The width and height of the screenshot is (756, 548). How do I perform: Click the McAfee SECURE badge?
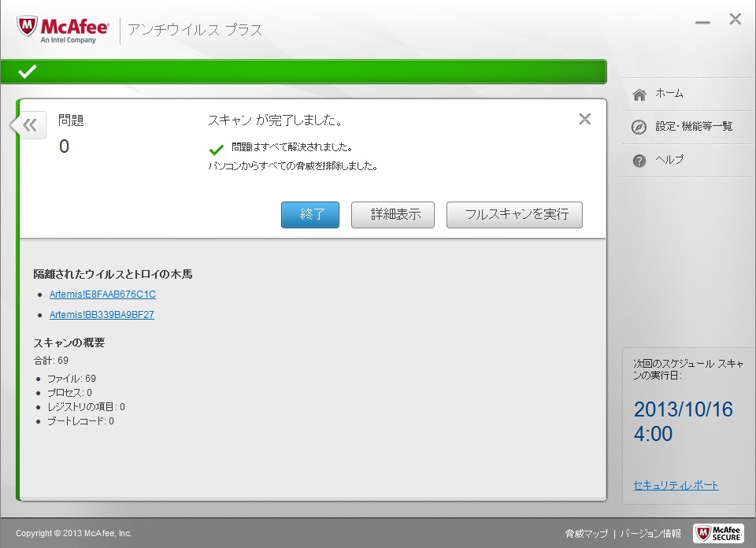point(718,533)
